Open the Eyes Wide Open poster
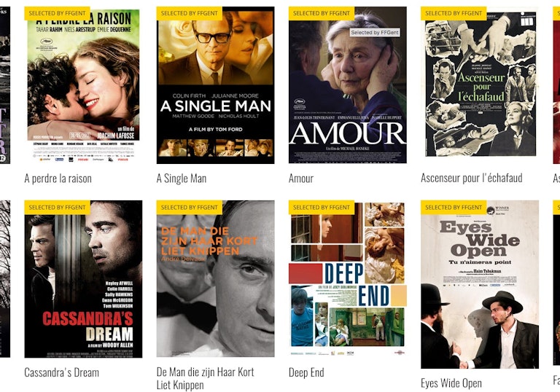The image size is (560, 392). (x=480, y=285)
